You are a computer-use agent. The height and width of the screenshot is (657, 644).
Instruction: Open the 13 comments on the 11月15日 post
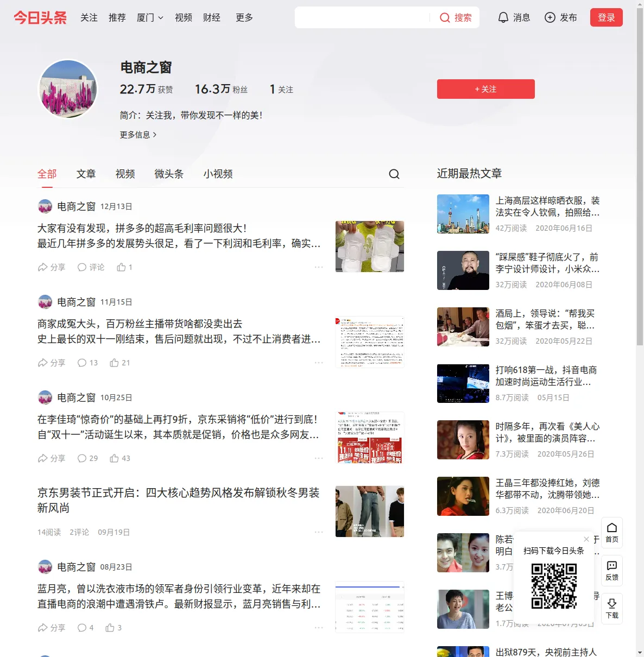87,363
